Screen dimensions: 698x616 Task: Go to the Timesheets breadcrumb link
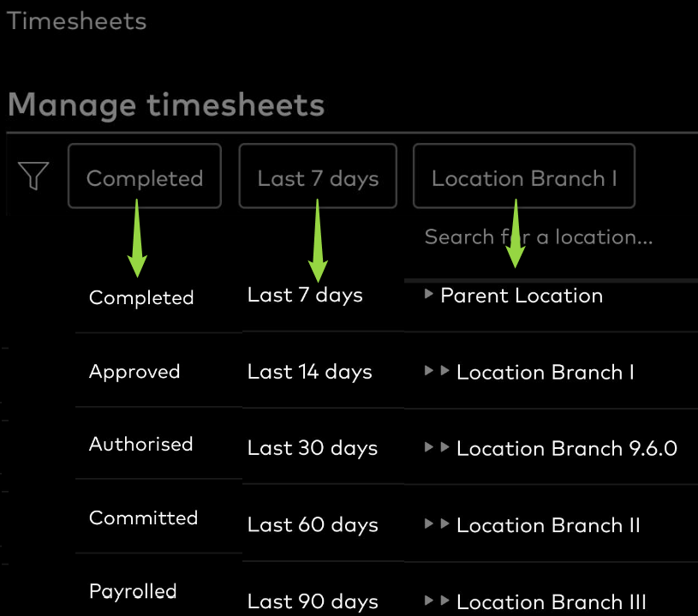click(76, 21)
